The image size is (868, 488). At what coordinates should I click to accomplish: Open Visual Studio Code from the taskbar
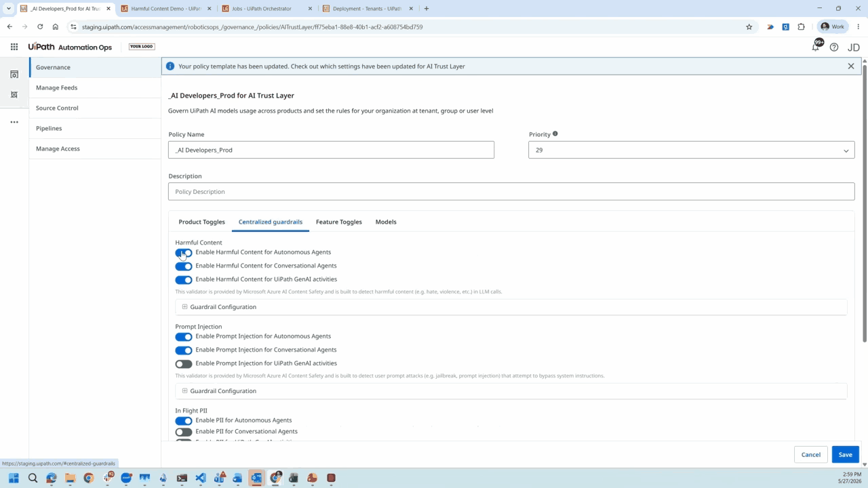click(x=200, y=478)
